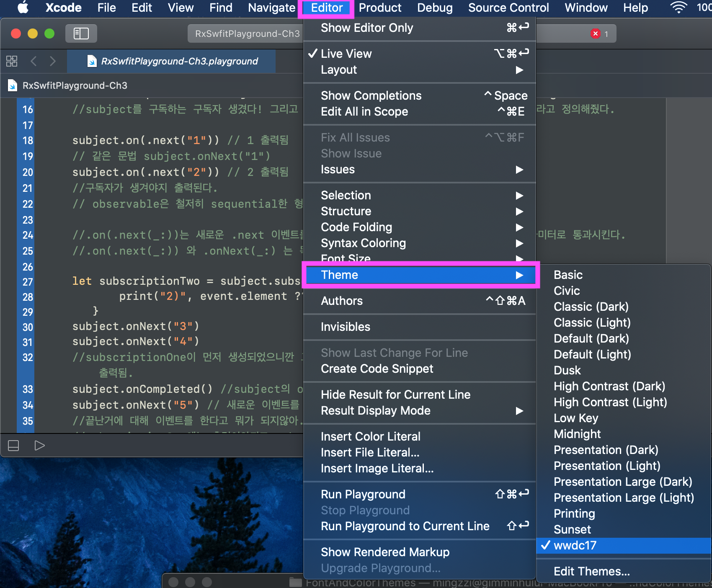Open the Help menu
The width and height of the screenshot is (712, 588).
[x=635, y=8]
